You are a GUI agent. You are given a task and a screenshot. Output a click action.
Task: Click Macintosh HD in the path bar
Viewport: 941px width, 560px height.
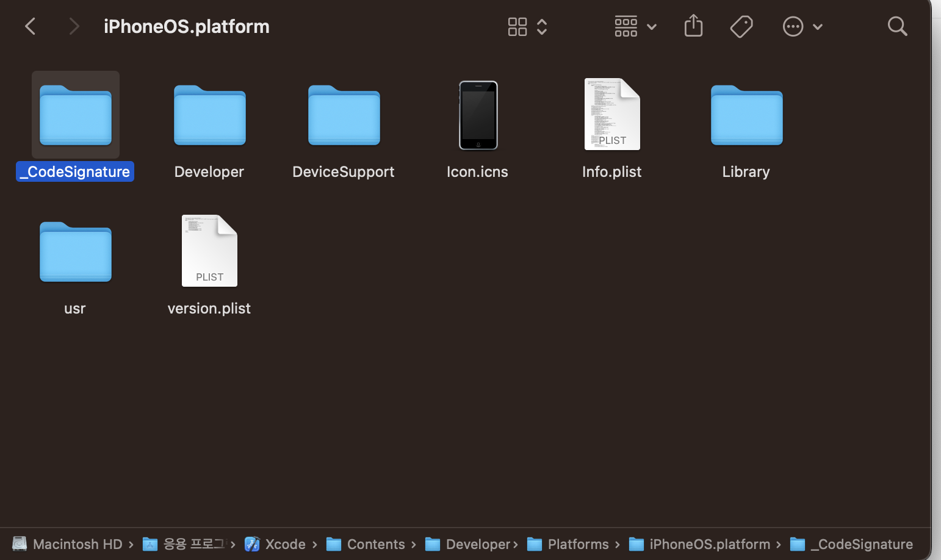tap(67, 544)
